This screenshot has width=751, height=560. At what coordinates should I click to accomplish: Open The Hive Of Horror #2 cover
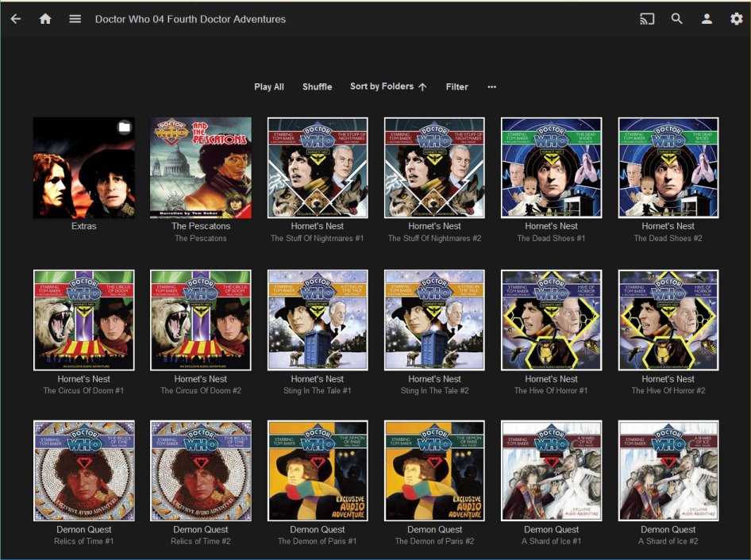[x=668, y=320]
